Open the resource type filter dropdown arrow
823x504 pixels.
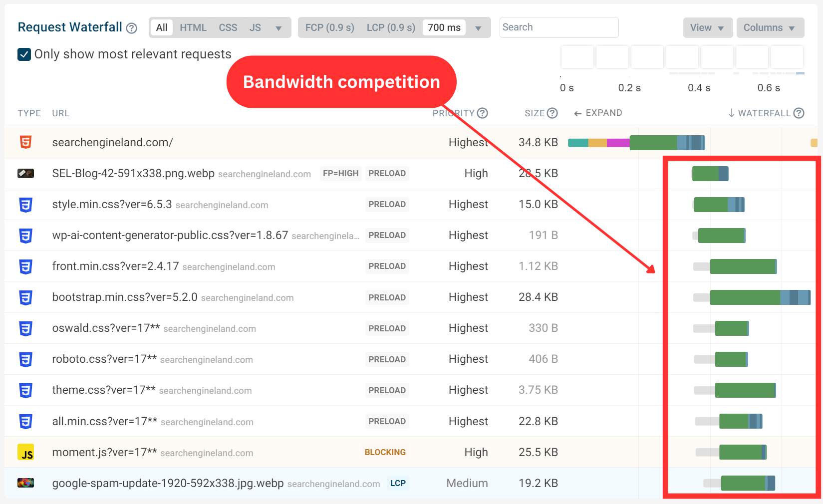coord(278,28)
